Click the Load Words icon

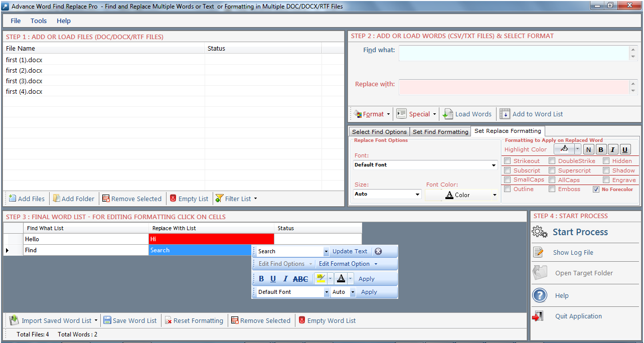coord(448,114)
